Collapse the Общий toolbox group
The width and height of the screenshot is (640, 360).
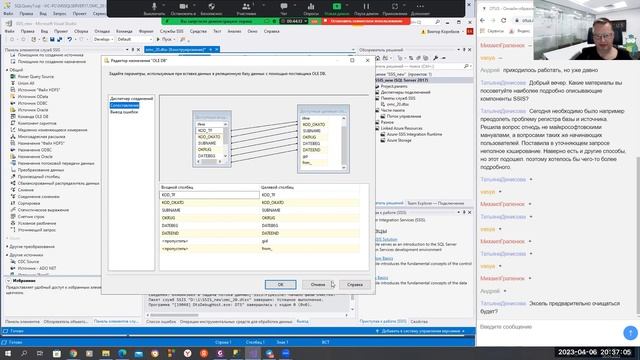click(7, 70)
